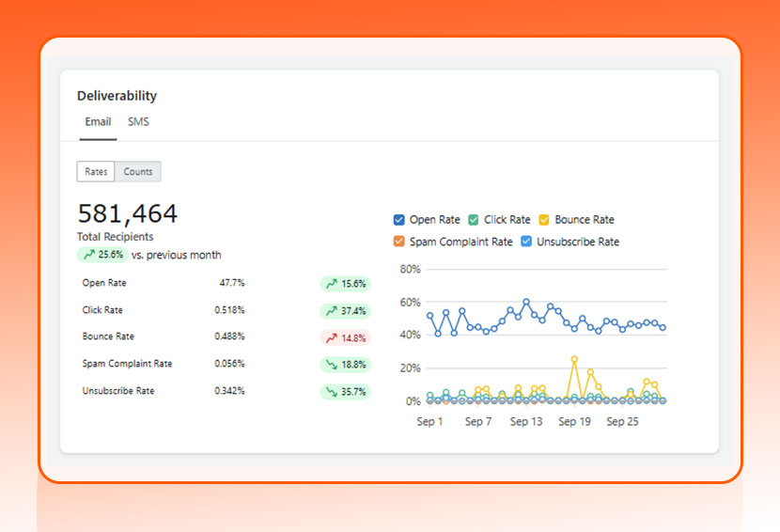Click the red 14.8% Bounce Rate badge
This screenshot has width=780, height=532.
[x=345, y=337]
